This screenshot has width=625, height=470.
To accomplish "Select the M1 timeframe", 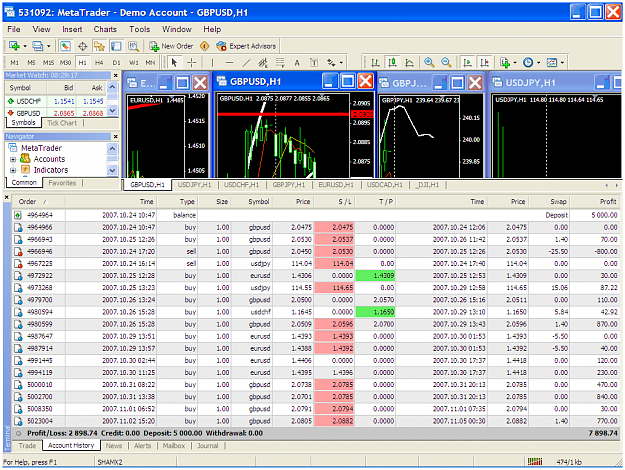I will point(15,63).
